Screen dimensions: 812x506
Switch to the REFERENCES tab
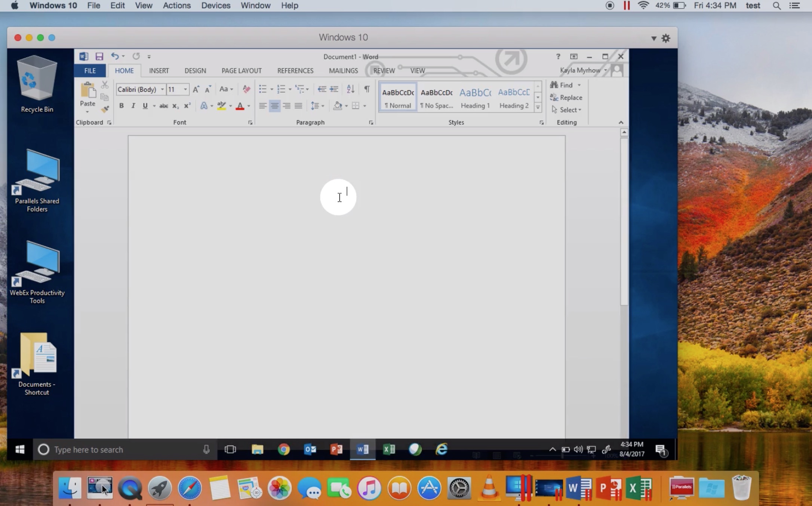click(295, 71)
